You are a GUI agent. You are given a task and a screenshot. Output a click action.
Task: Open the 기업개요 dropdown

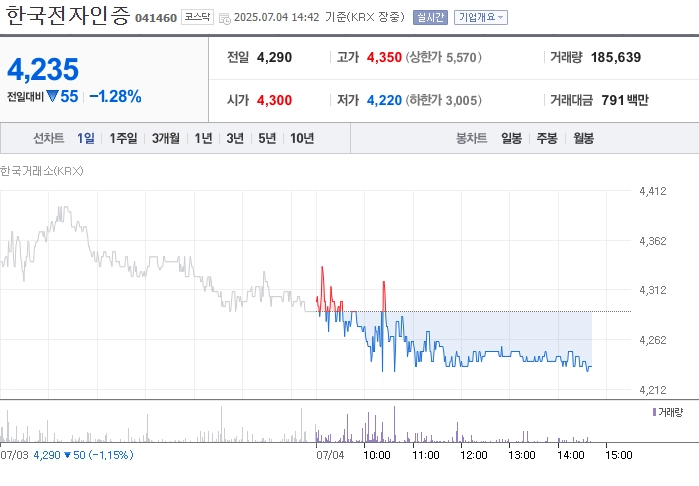coord(481,17)
